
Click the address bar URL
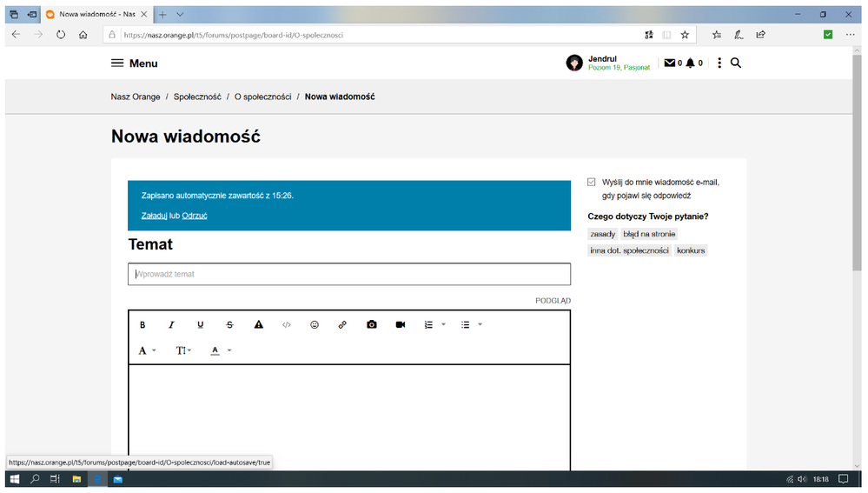click(233, 35)
